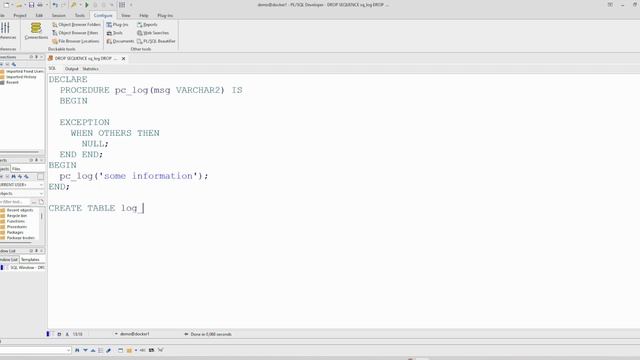Viewport: 640px width, 360px height.
Task: Open Reports configuration
Action: point(147,24)
